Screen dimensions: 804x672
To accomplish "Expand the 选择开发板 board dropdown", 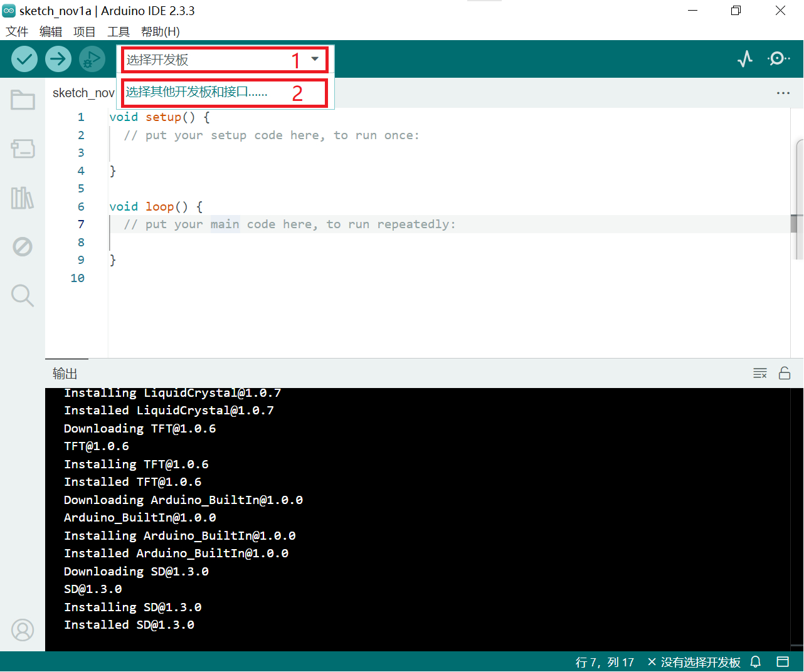I will 225,60.
